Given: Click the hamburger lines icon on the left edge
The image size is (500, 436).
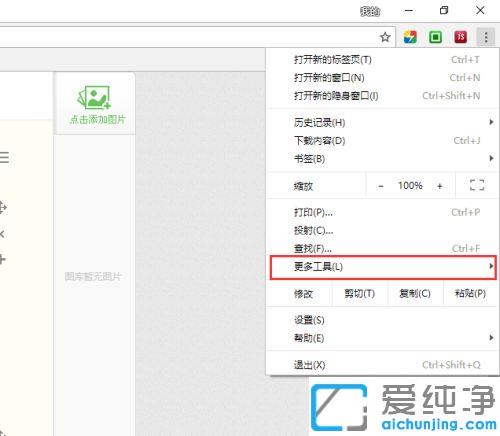Looking at the screenshot, I should coord(4,157).
